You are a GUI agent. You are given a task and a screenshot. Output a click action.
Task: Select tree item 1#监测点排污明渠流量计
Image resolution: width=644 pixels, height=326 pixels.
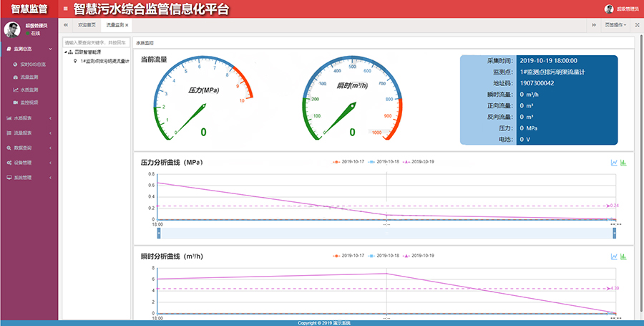pyautogui.click(x=104, y=61)
